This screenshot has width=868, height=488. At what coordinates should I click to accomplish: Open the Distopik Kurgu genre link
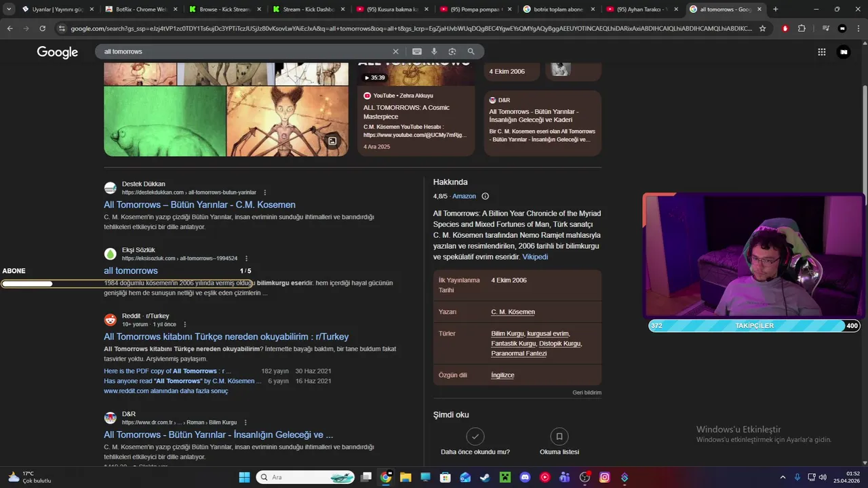click(559, 344)
